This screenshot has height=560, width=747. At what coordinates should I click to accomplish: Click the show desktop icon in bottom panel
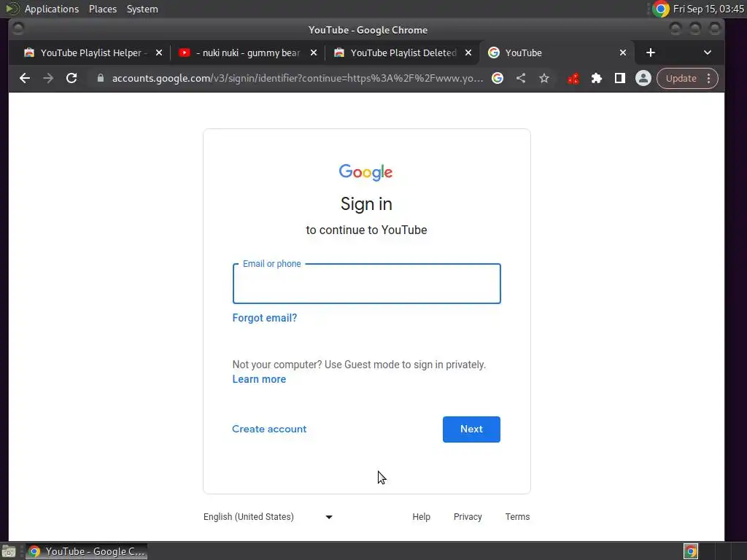pyautogui.click(x=9, y=552)
